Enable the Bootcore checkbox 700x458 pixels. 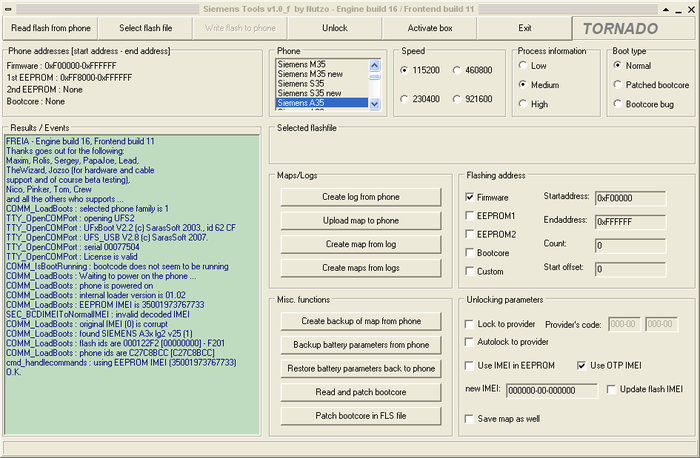[470, 253]
